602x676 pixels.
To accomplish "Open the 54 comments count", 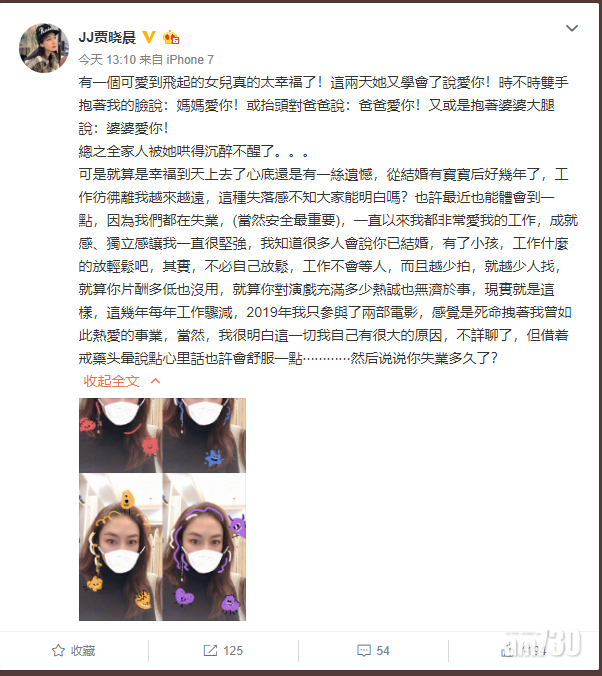I will (383, 651).
